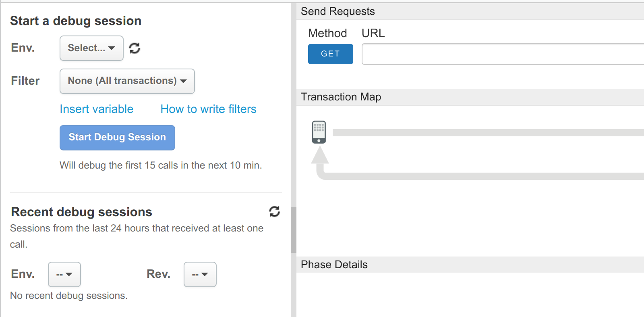This screenshot has width=644, height=317.
Task: Open the Env. Select... dropdown
Action: coord(91,48)
